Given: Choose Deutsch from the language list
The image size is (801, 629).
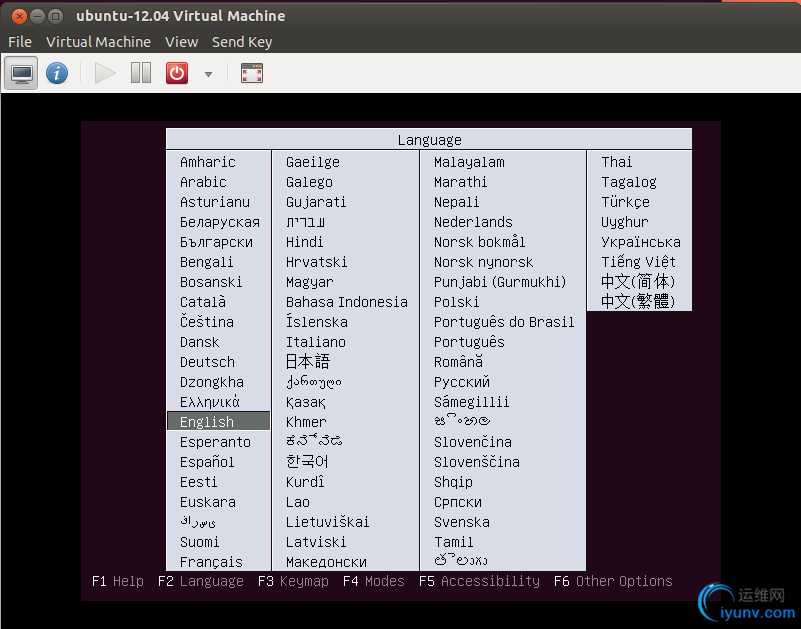Looking at the screenshot, I should (207, 362).
